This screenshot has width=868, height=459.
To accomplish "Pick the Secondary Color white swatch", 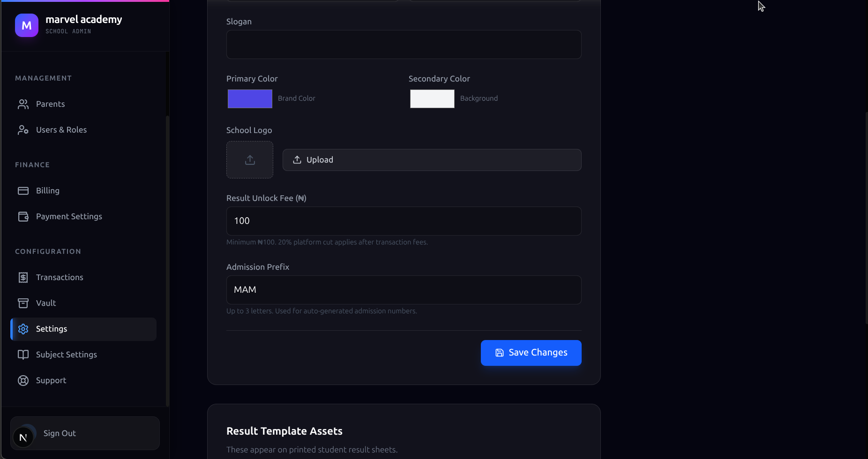I will [432, 99].
